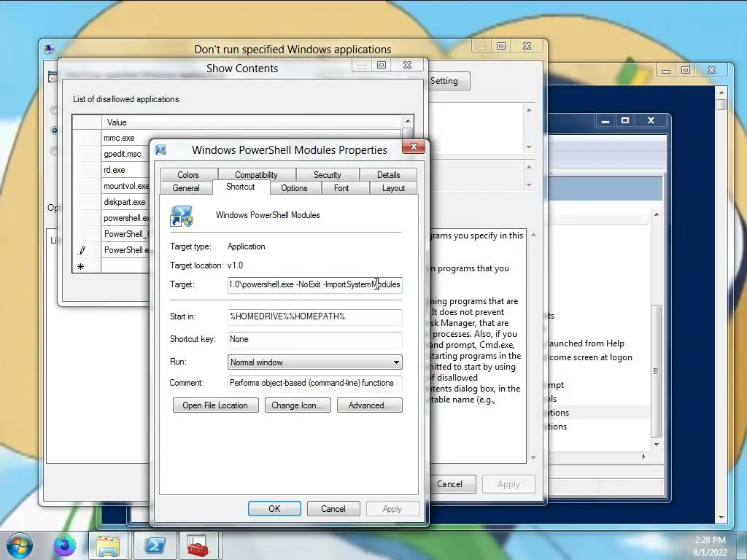This screenshot has width=747, height=560.
Task: Open the Security tab
Action: (328, 175)
